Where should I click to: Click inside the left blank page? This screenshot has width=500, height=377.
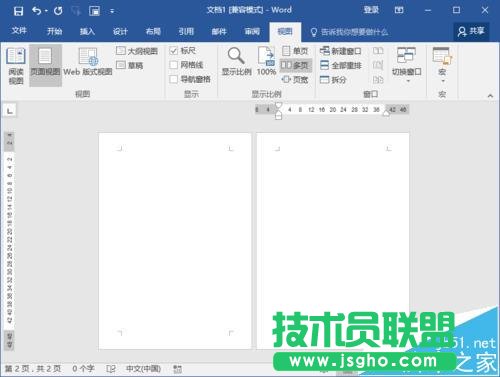[175, 241]
